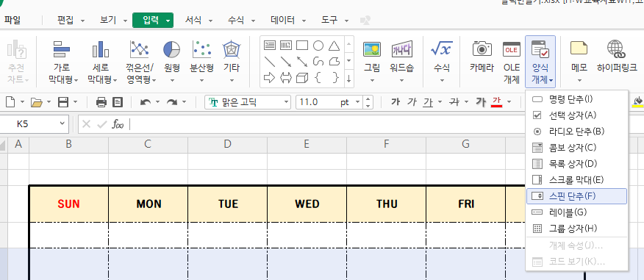Open the save options dropdown arrow

pos(75,102)
